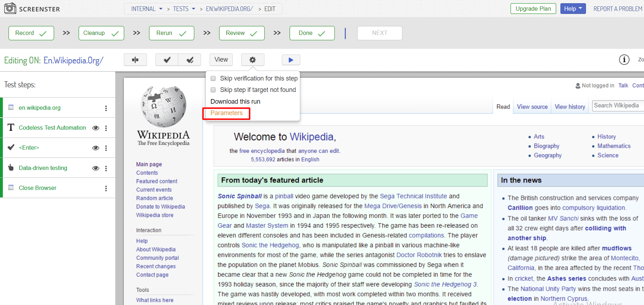Click the Screenster camera logo icon

(10, 8)
